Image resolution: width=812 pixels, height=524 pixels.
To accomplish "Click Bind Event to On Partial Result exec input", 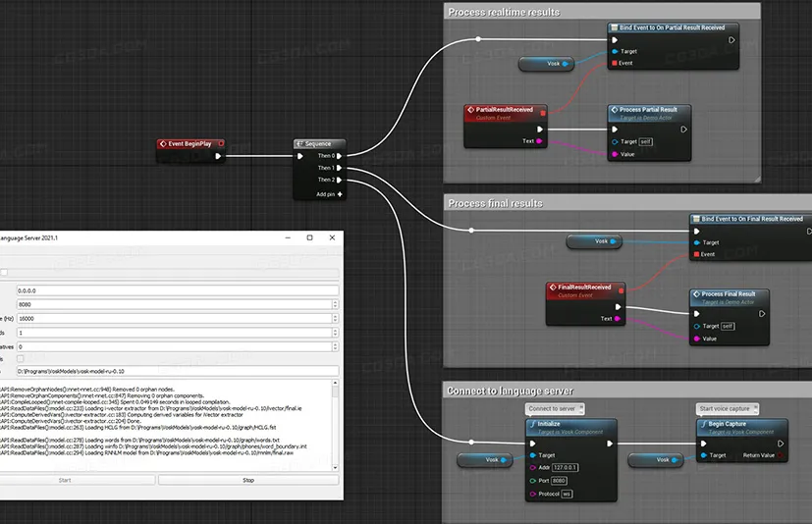I will coord(615,40).
